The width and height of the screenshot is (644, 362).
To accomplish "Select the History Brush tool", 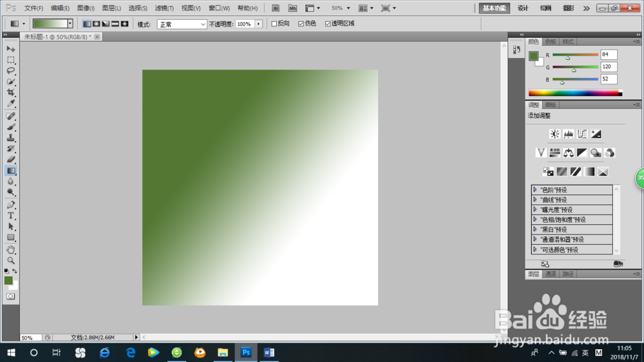I will (11, 149).
